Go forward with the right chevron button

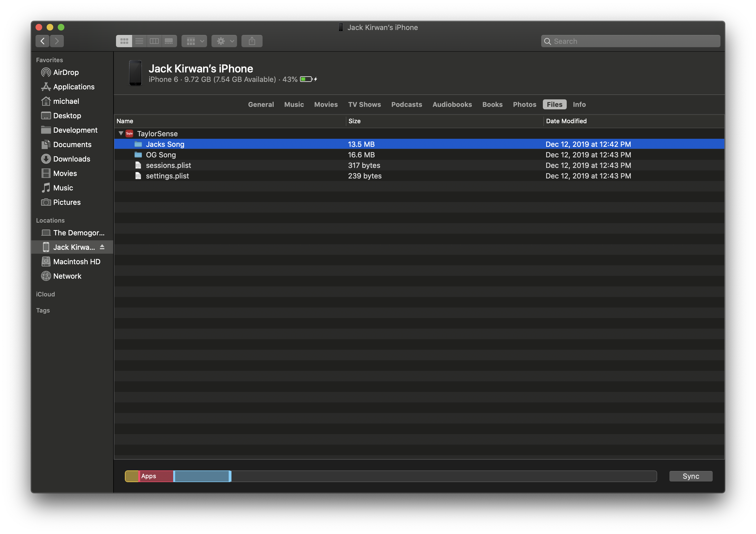[x=57, y=41]
